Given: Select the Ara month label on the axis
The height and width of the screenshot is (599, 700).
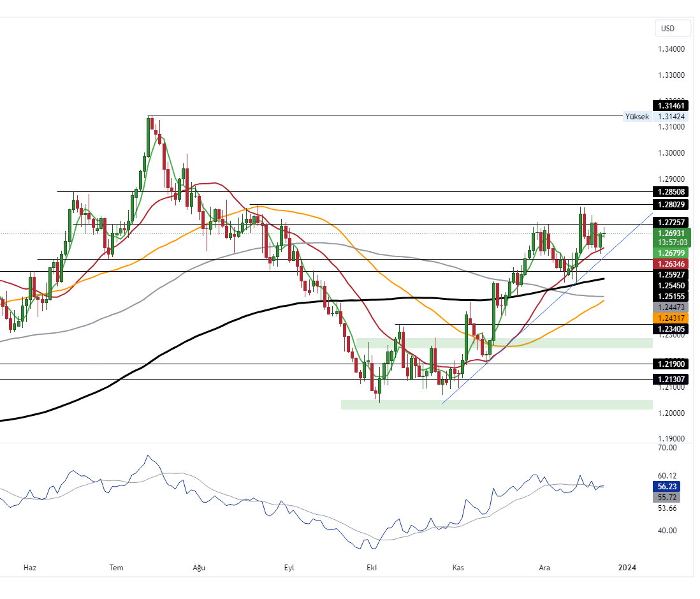Looking at the screenshot, I should pyautogui.click(x=544, y=567).
